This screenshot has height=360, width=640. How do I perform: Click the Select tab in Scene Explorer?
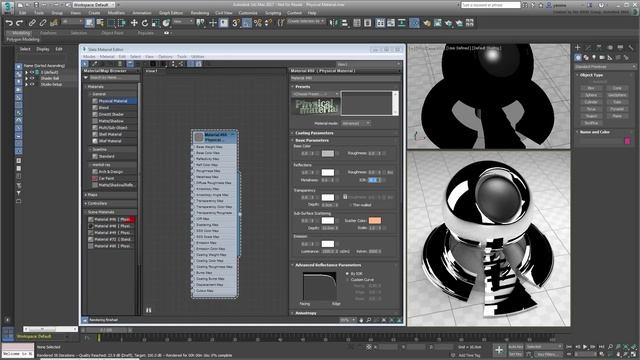pos(25,49)
